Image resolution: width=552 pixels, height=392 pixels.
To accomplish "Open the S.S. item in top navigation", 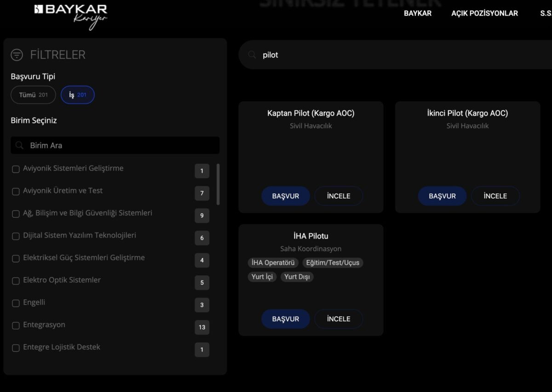I will tap(546, 13).
